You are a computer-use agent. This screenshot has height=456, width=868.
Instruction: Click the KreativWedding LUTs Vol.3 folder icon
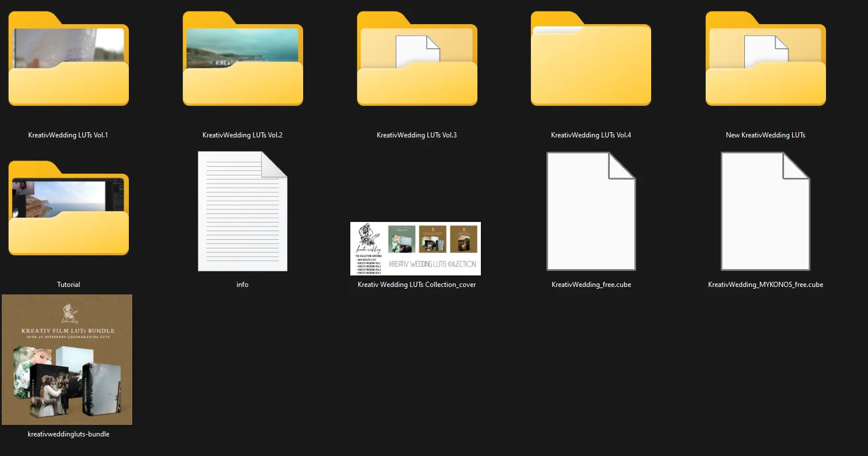pyautogui.click(x=417, y=60)
